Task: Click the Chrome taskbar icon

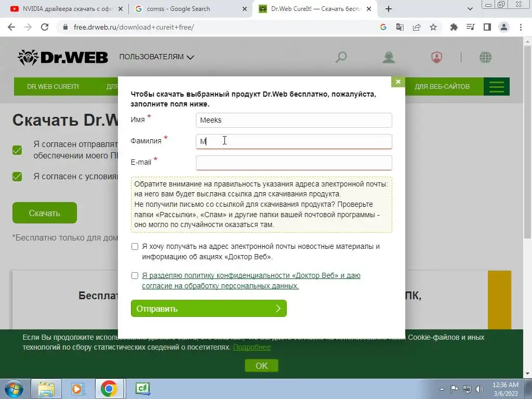Action: coord(109,389)
